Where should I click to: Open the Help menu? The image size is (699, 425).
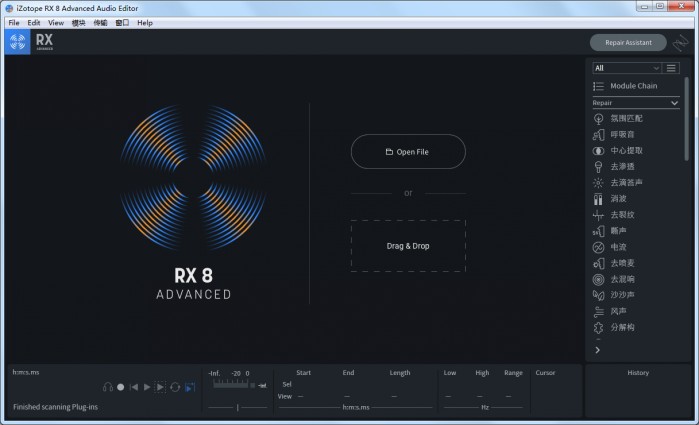[145, 23]
